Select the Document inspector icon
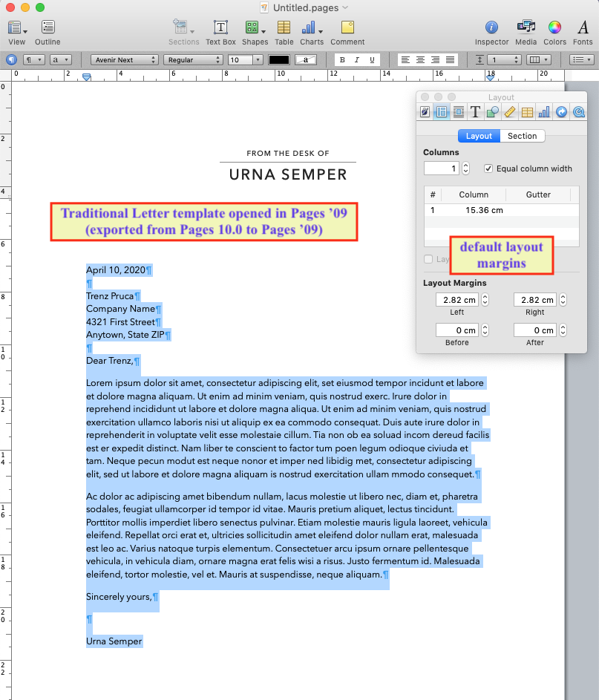This screenshot has height=700, width=599. point(425,112)
